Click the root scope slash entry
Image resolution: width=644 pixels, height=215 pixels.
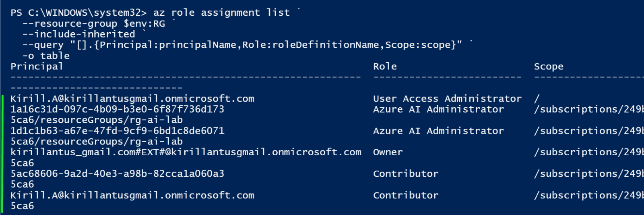click(537, 99)
